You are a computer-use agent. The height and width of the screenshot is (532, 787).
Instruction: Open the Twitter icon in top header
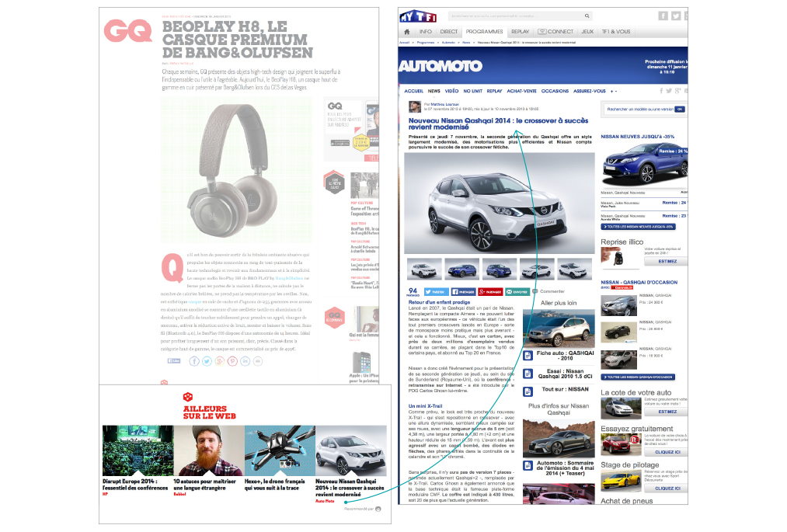click(676, 16)
